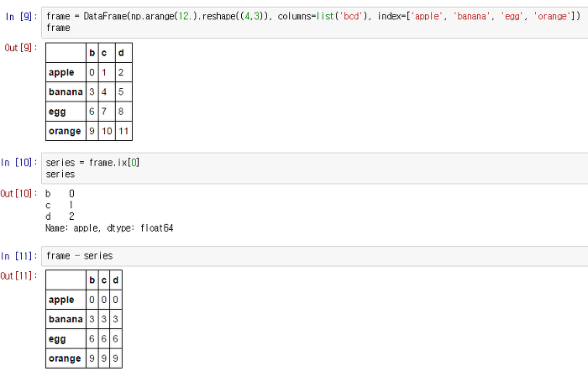The image size is (588, 371).
Task: Click the banana row label in Out [11] table
Action: click(x=66, y=319)
